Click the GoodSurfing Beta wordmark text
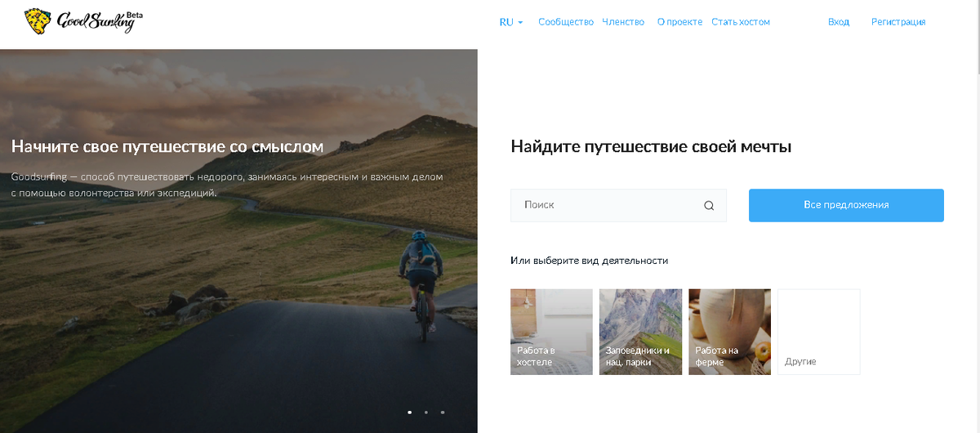 (100, 20)
